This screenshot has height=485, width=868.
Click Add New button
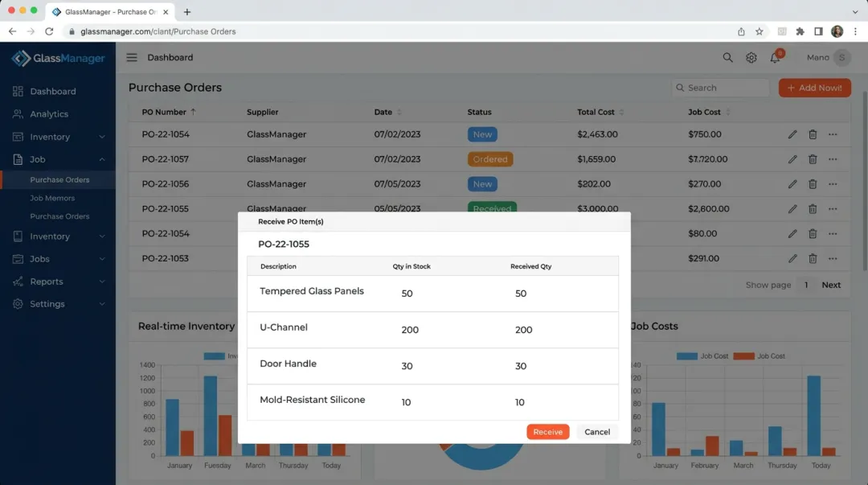tap(814, 88)
